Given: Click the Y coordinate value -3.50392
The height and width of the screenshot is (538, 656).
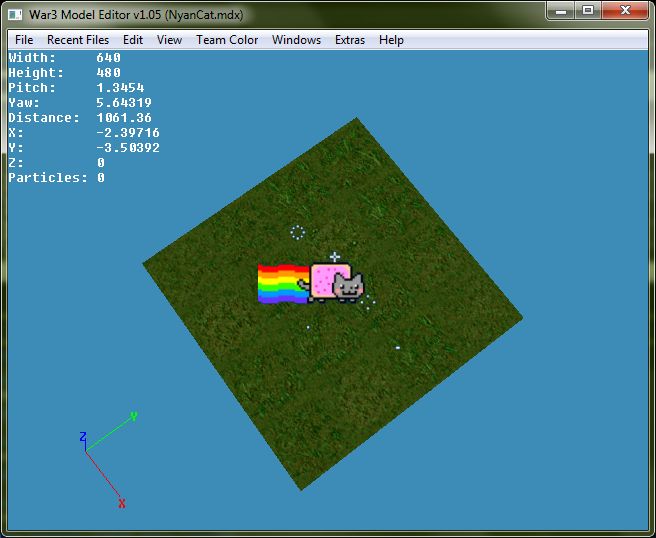Looking at the screenshot, I should 128,148.
